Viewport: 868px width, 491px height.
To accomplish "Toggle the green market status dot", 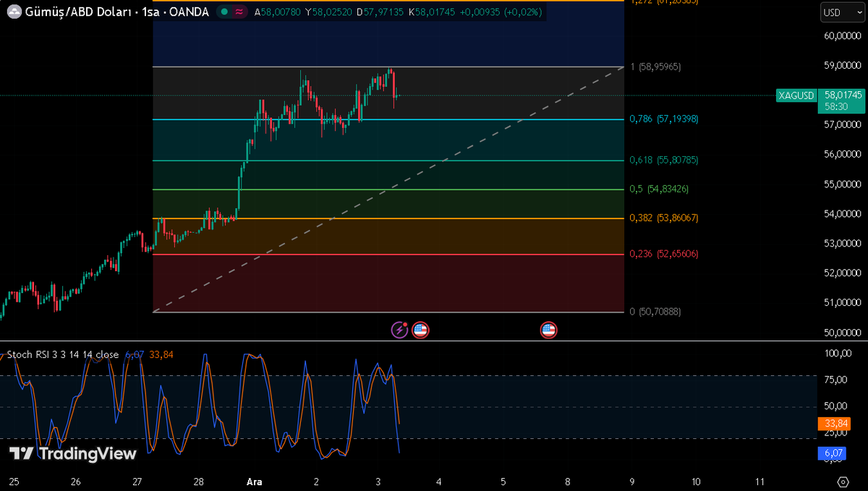I will coord(225,12).
